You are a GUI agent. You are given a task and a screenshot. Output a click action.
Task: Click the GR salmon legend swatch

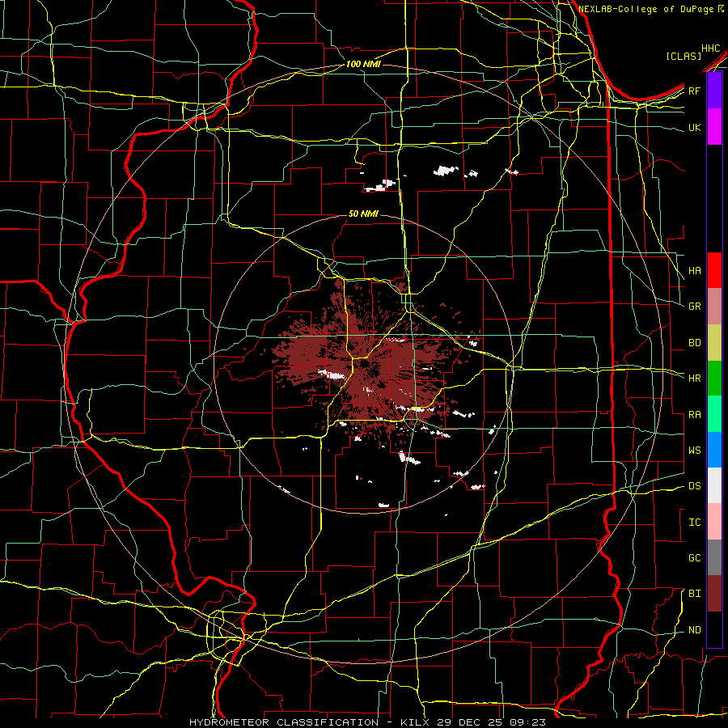point(714,307)
